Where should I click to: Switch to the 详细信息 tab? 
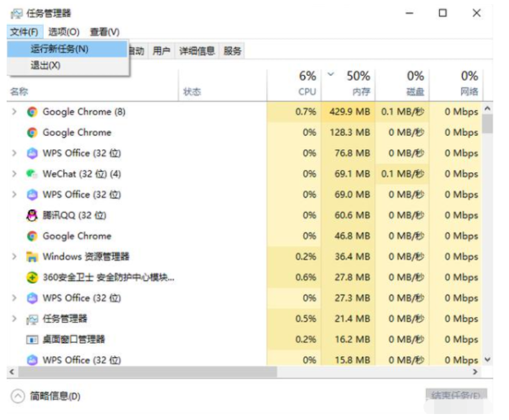(x=197, y=51)
